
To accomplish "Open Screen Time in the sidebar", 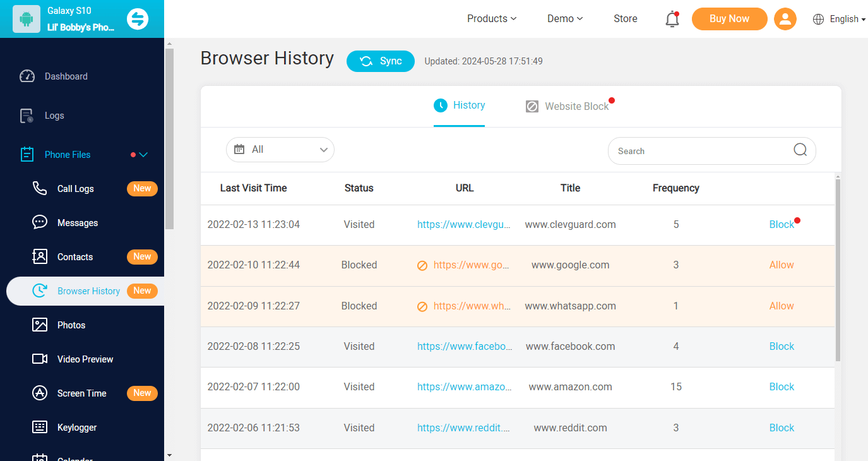I will (82, 393).
